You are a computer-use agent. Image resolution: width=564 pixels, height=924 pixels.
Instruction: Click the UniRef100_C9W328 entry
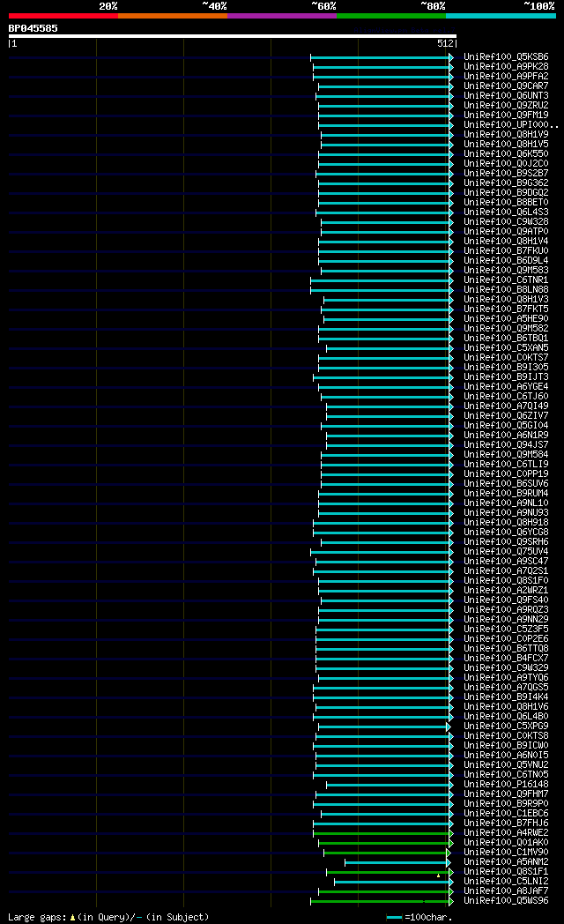point(506,222)
